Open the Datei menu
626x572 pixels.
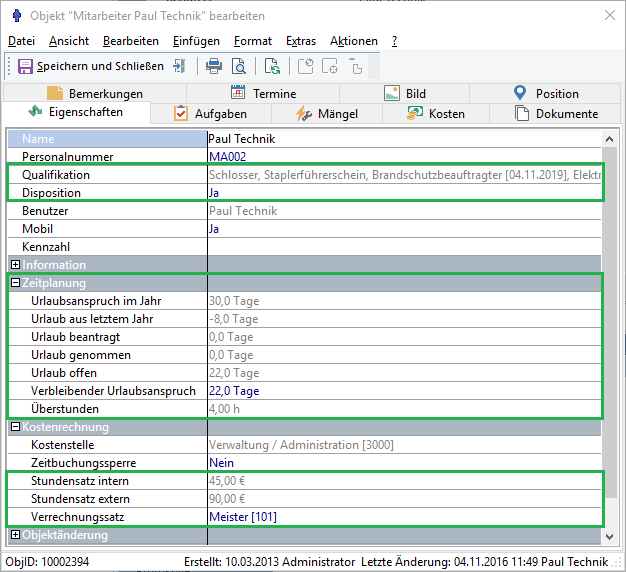coord(22,41)
